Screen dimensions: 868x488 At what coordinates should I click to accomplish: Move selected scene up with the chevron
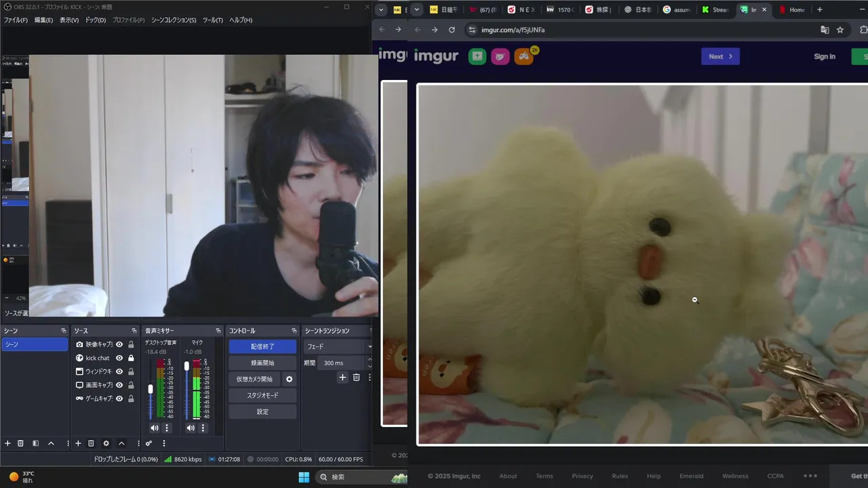(x=51, y=443)
